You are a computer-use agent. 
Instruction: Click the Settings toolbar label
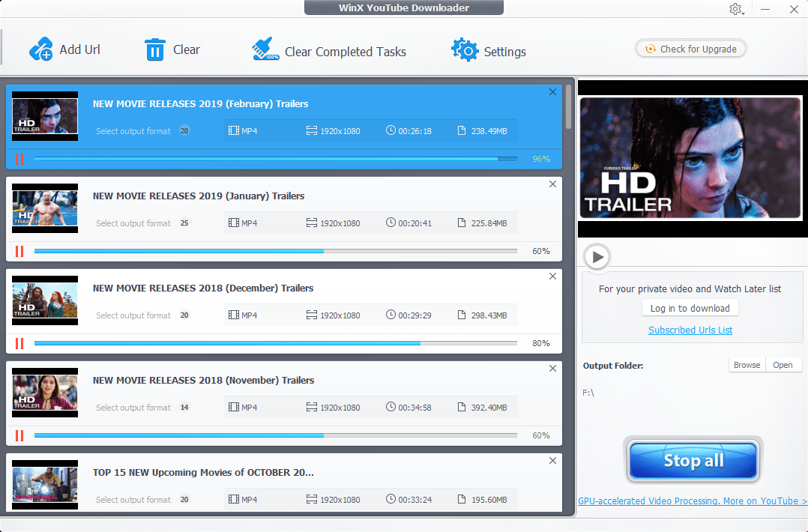click(505, 52)
